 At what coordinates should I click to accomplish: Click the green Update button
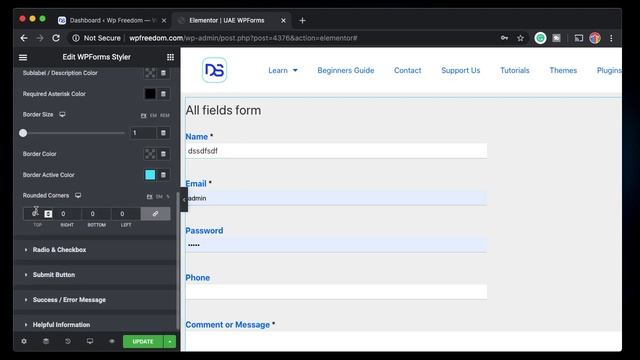[143, 341]
